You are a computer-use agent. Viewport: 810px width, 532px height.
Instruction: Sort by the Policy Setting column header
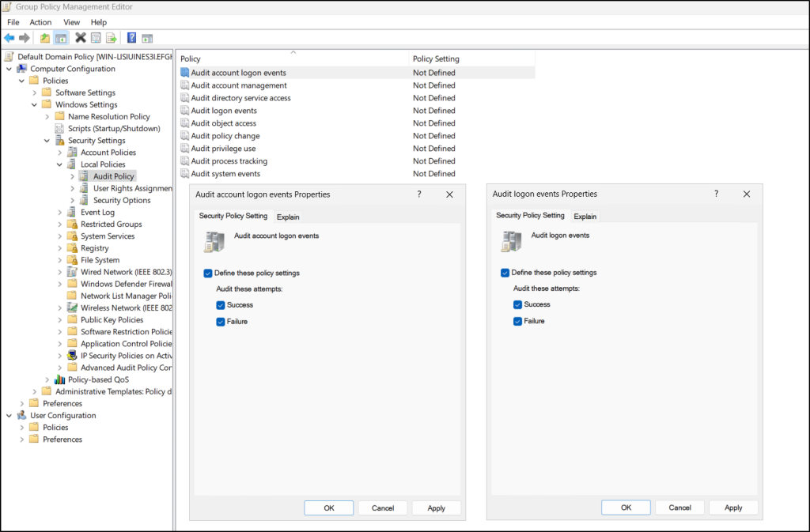(436, 58)
